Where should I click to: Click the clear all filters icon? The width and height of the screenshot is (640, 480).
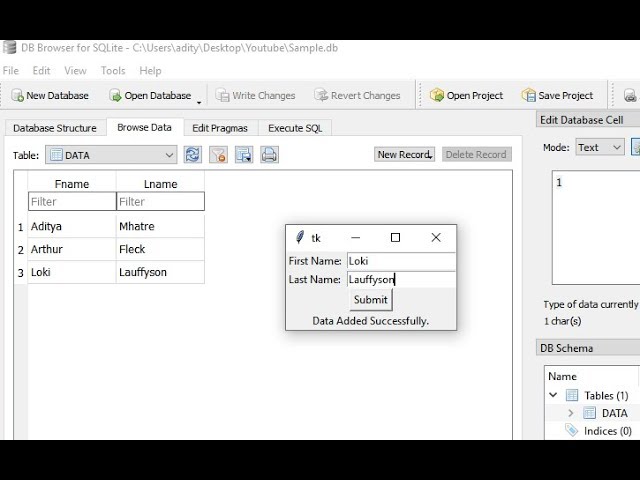click(218, 155)
